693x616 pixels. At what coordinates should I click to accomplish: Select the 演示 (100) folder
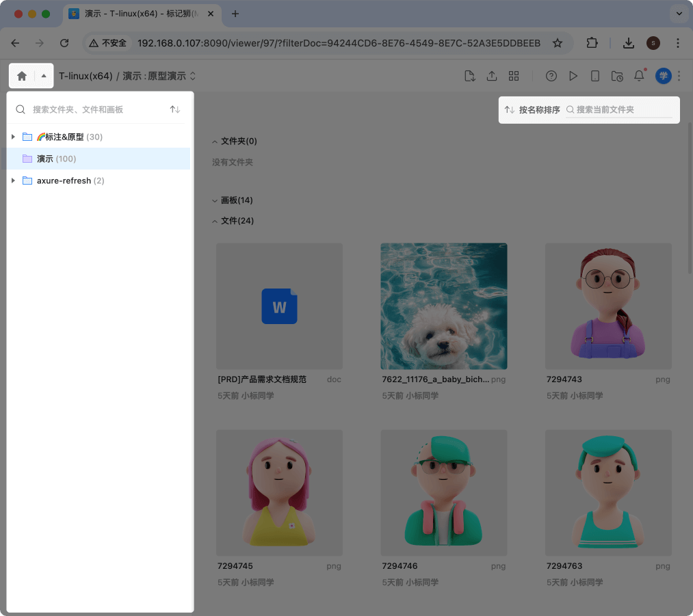[x=45, y=159]
